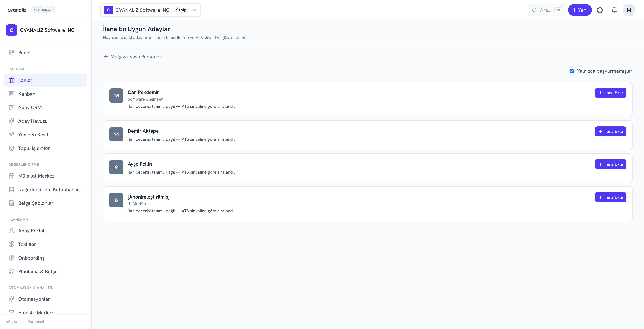Expand the CVANALIZ Software INC. organization switcher
644x329 pixels.
pos(150,10)
